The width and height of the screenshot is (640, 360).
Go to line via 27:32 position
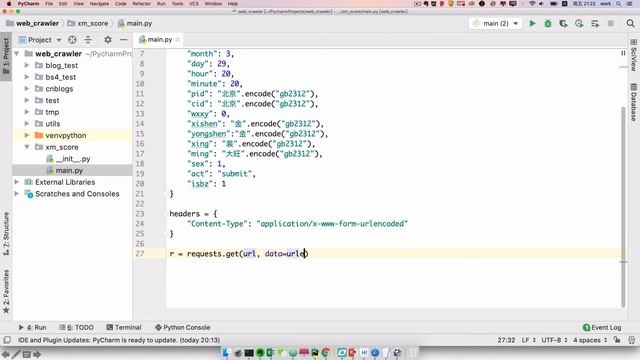coord(506,340)
